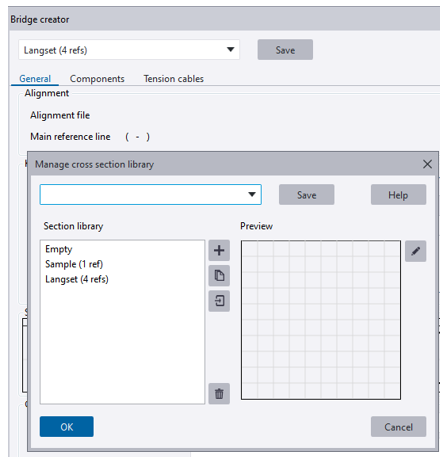Select Langset (4 refs) in Section library list
Screen dimensions: 440x457
coord(122,279)
